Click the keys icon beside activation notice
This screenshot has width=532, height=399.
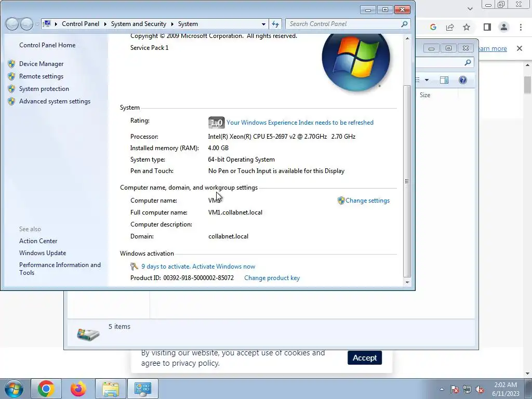135,267
